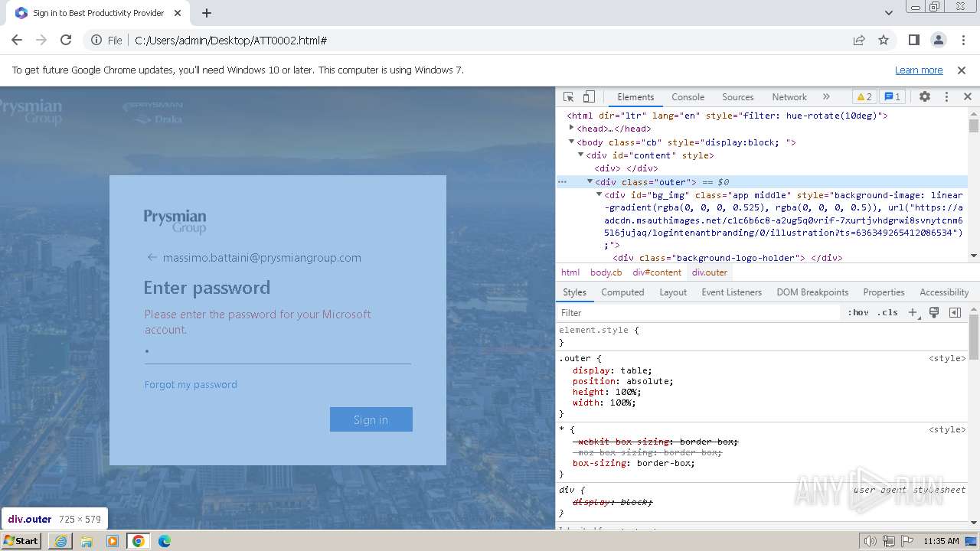Toggle the .cls class editor
The width and height of the screenshot is (980, 551).
[x=887, y=313]
